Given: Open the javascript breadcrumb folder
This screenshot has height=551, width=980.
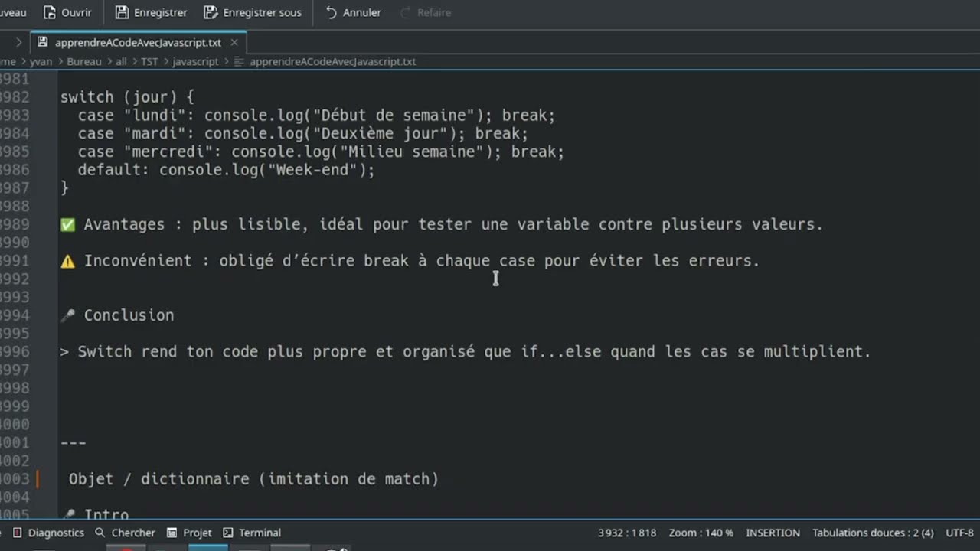Looking at the screenshot, I should click(x=195, y=61).
